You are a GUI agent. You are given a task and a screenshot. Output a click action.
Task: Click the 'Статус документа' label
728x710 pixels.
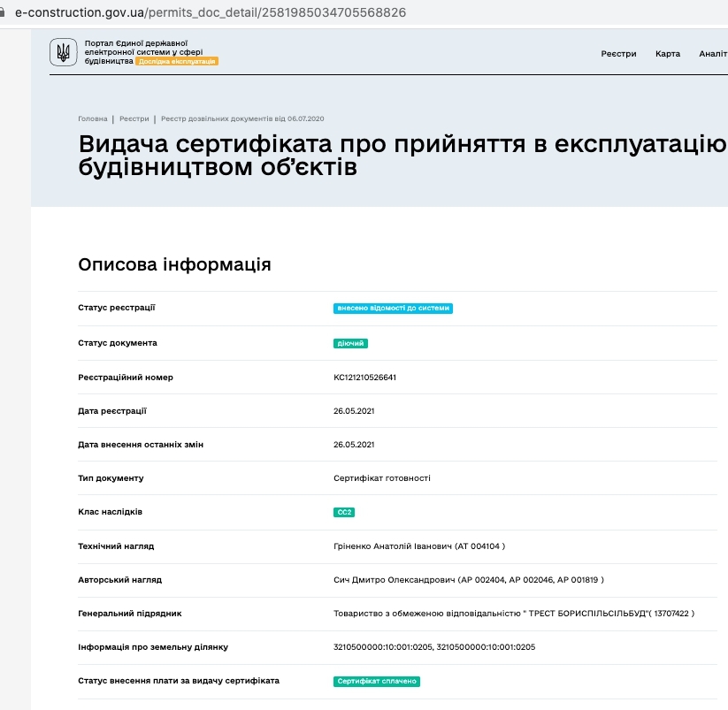118,343
